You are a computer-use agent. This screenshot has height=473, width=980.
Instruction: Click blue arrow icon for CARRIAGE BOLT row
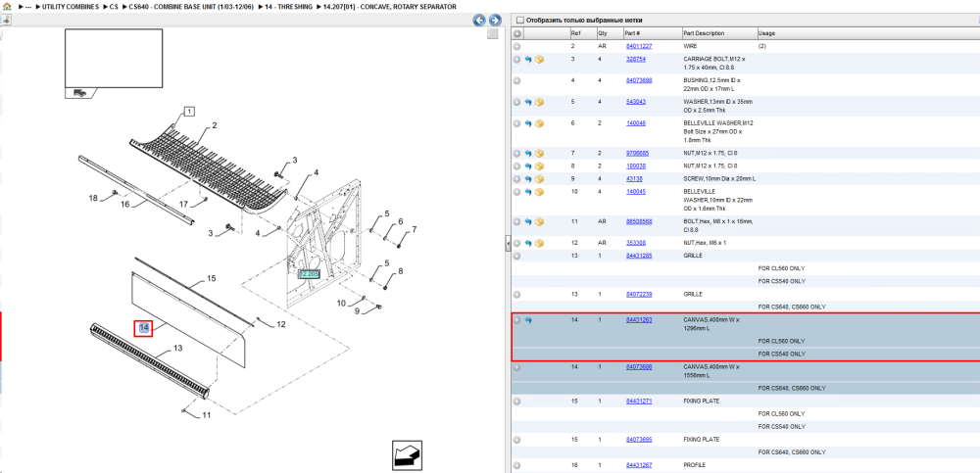pyautogui.click(x=528, y=60)
